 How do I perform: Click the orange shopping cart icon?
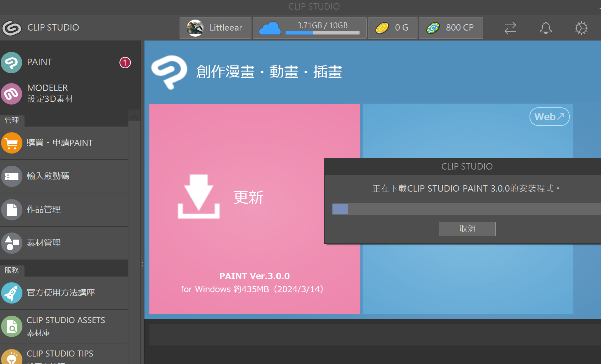pos(12,143)
